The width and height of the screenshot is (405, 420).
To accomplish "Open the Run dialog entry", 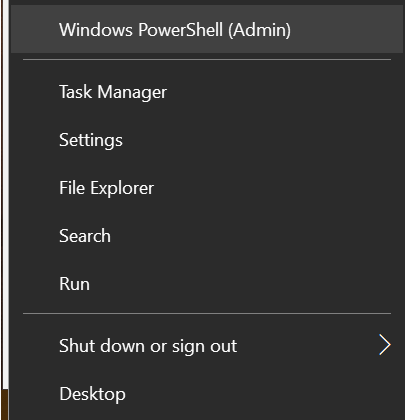I will pyautogui.click(x=207, y=284).
